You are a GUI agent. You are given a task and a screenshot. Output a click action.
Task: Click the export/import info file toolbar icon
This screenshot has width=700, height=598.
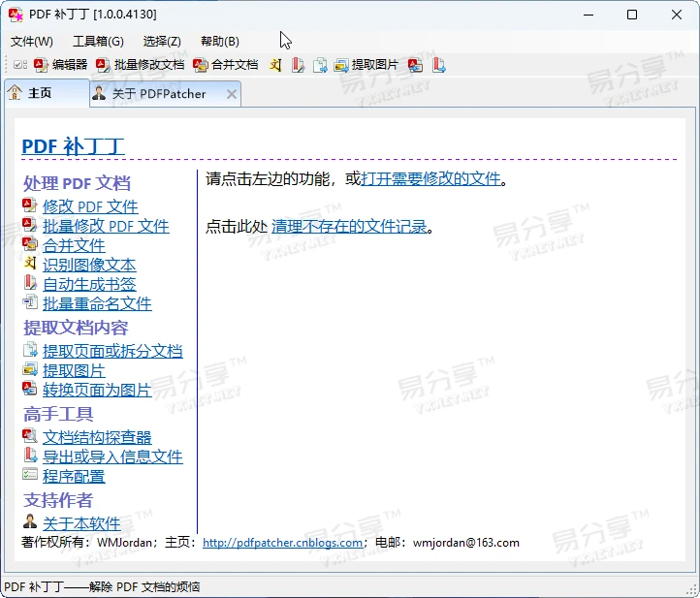coord(439,66)
